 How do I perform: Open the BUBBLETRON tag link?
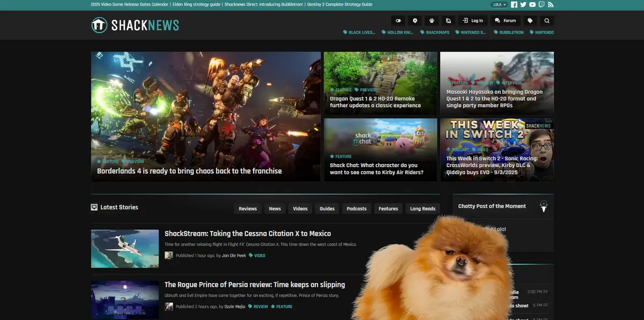(508, 33)
